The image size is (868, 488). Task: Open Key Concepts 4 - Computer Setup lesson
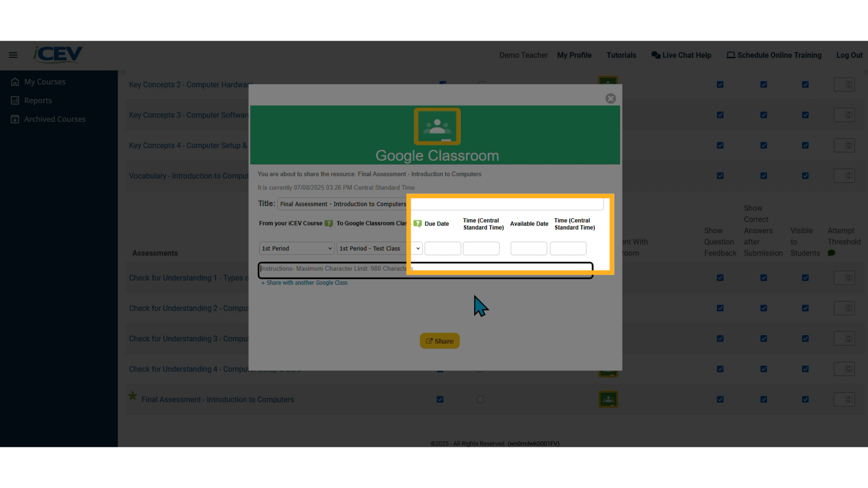188,145
